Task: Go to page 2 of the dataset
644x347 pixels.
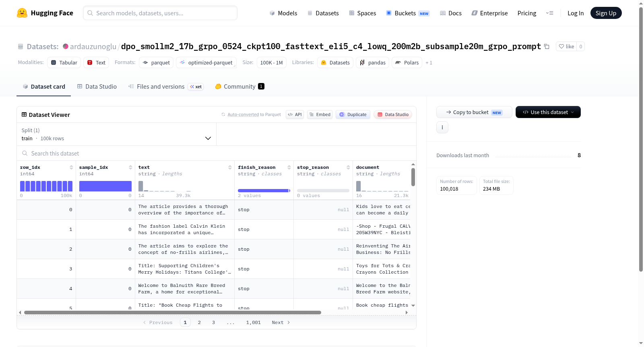Action: click(199, 322)
